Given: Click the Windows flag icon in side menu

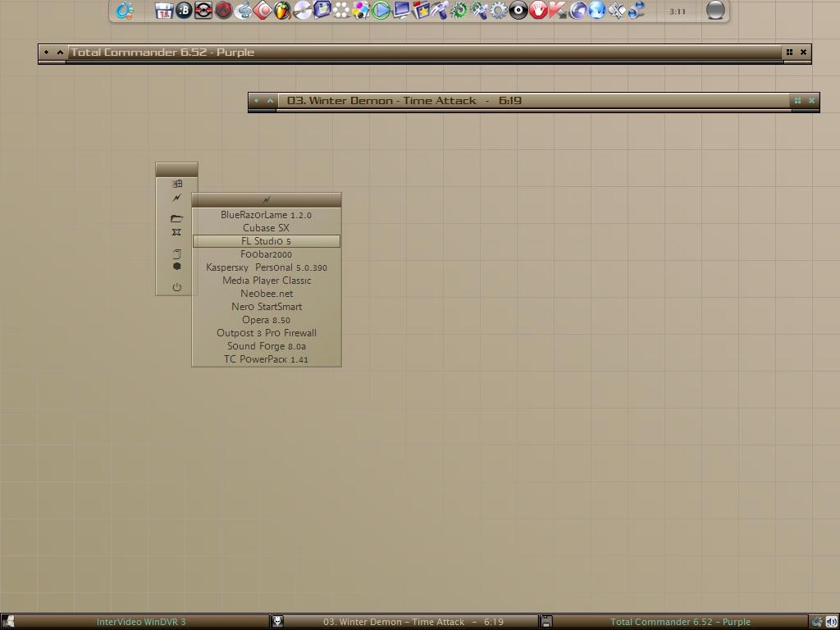Looking at the screenshot, I should 177,184.
